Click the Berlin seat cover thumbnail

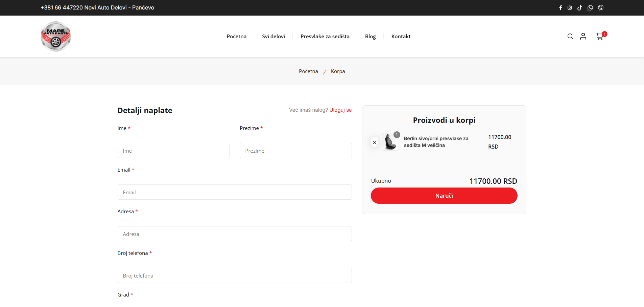point(390,142)
